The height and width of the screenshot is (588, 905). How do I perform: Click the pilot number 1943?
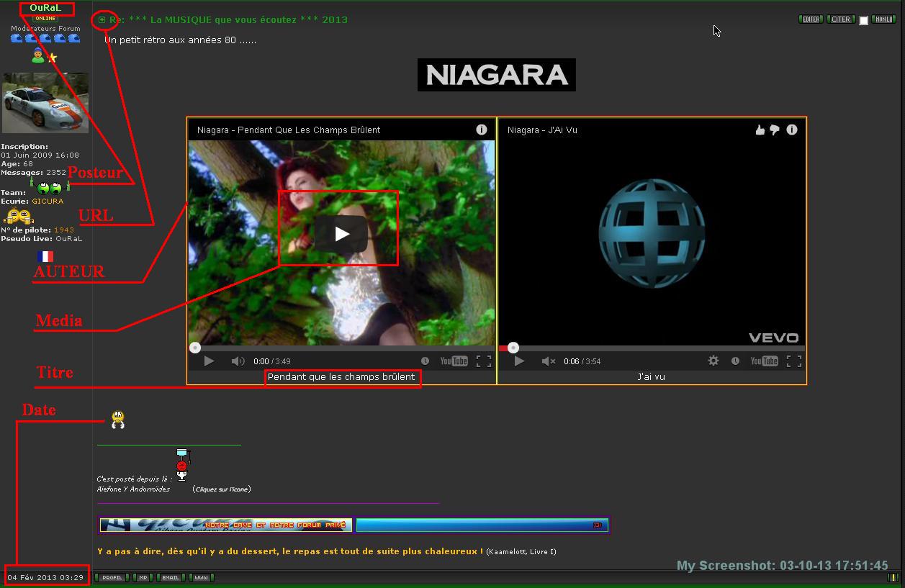(63, 230)
